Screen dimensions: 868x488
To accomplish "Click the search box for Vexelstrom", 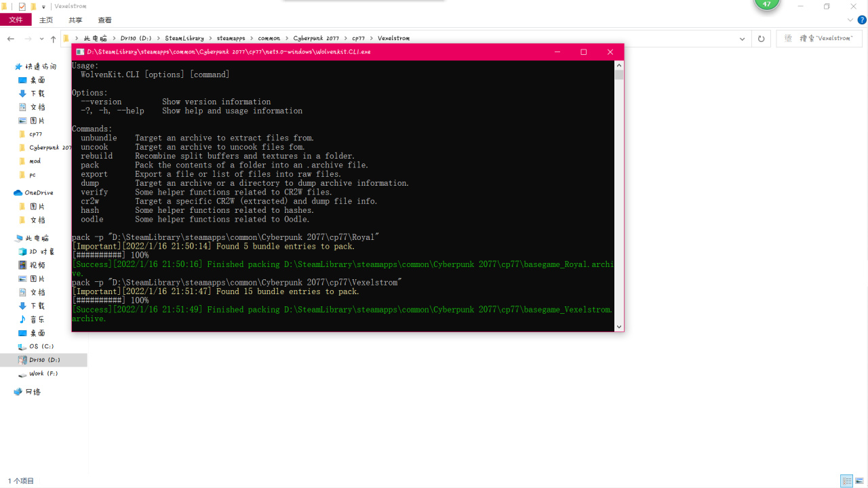I will [819, 39].
